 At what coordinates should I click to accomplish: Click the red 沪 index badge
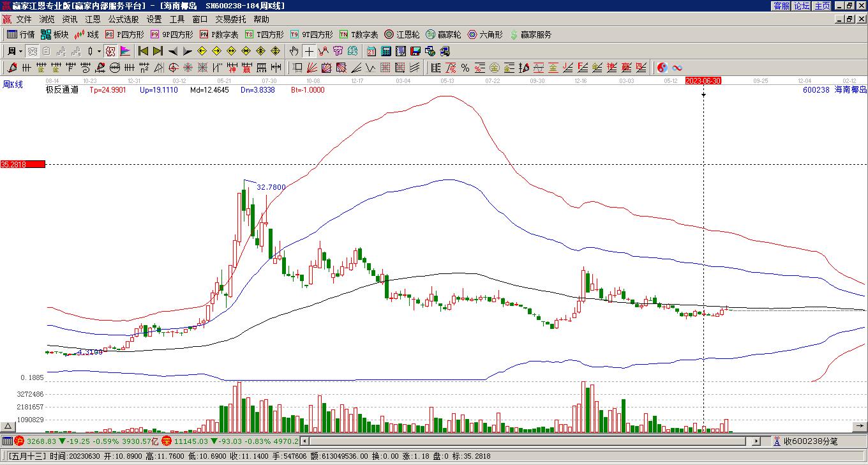click(19, 441)
